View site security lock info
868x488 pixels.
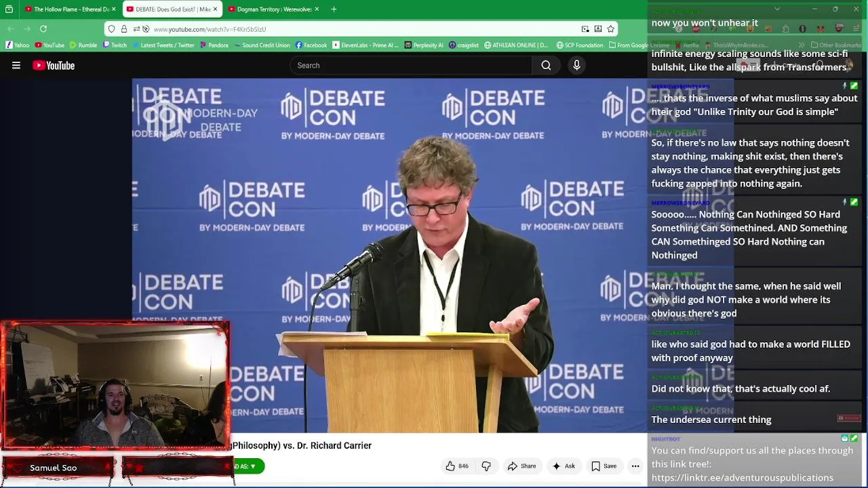tap(124, 29)
